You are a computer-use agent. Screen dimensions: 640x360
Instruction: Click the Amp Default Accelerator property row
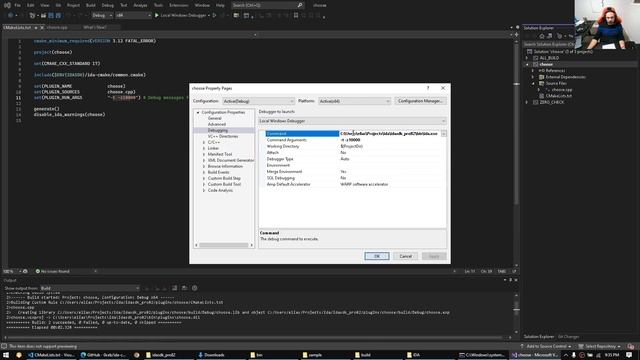[352, 184]
